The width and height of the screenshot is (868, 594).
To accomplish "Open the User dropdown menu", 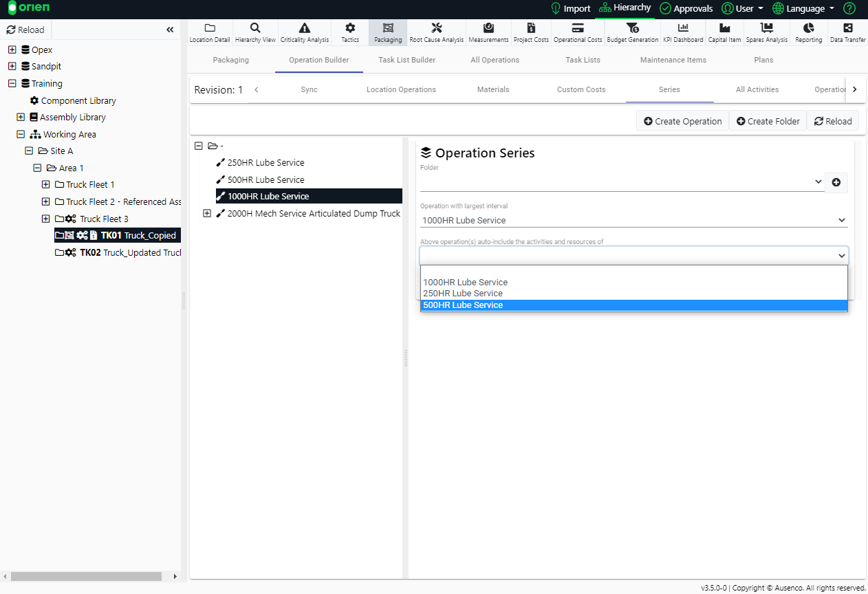I will (743, 8).
